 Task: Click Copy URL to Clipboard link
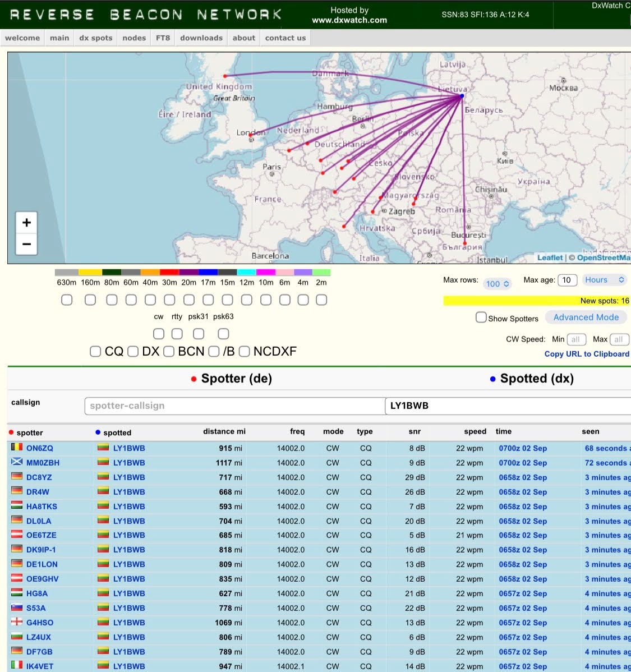coord(587,354)
